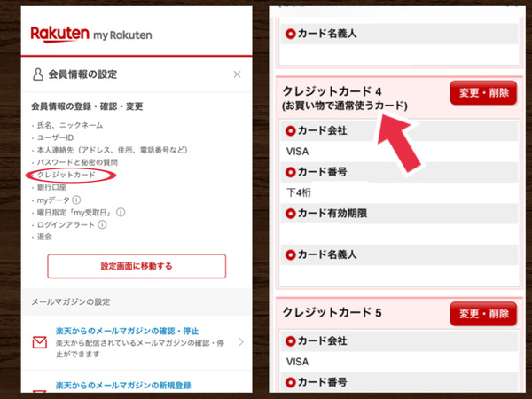Click info icon next to myデータ

[76, 199]
